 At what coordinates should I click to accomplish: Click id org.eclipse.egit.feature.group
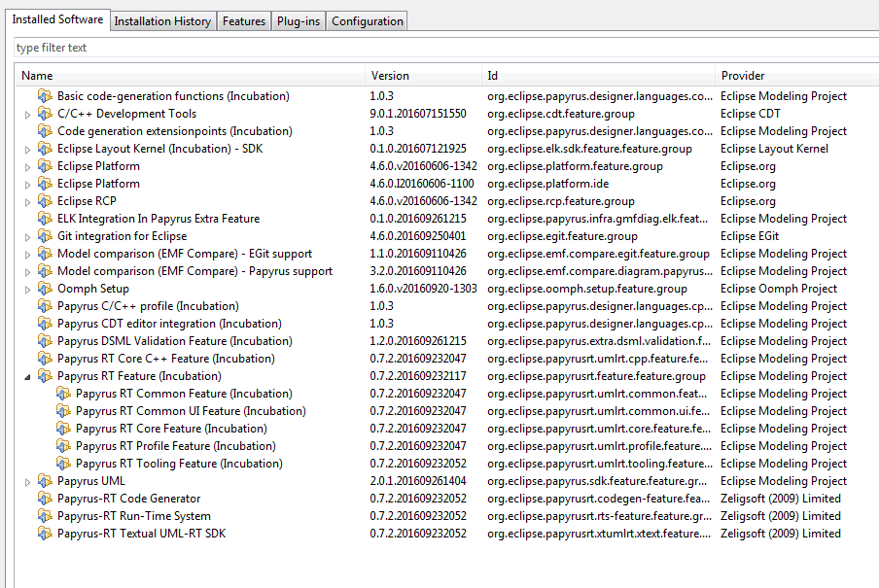point(562,236)
